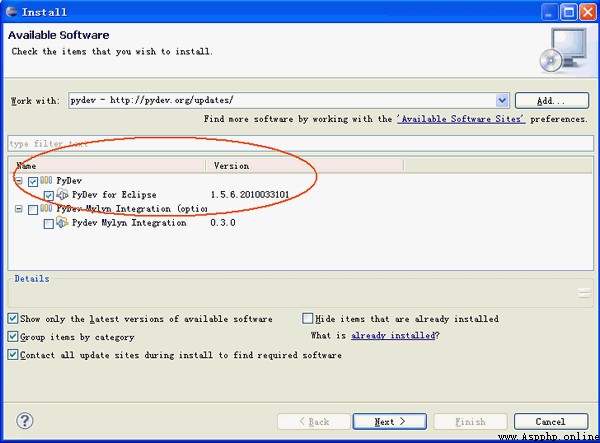Viewport: 600px width, 443px height.
Task: Click version 0.3.0 cell
Action: coord(223,223)
